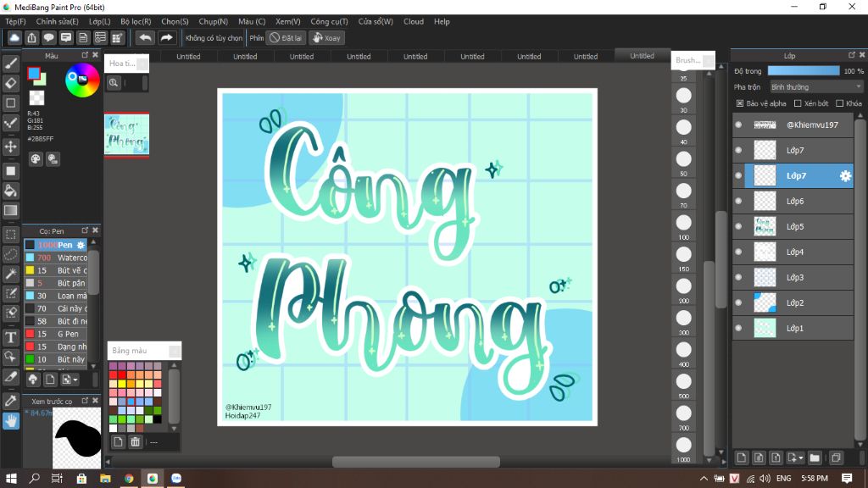Hide the Lớp4 layer
The height and width of the screenshot is (488, 868).
coord(738,252)
